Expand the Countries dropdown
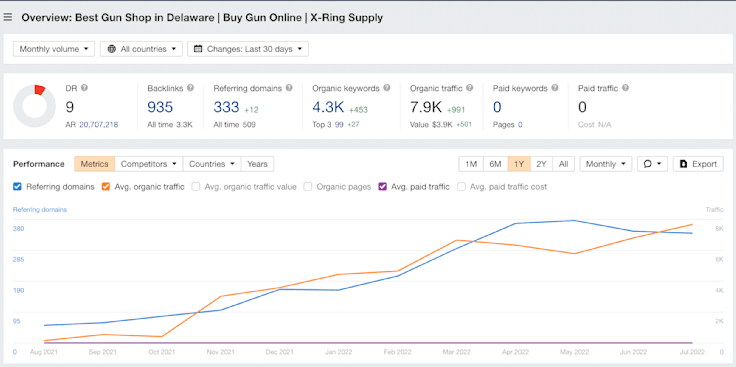 (x=212, y=164)
